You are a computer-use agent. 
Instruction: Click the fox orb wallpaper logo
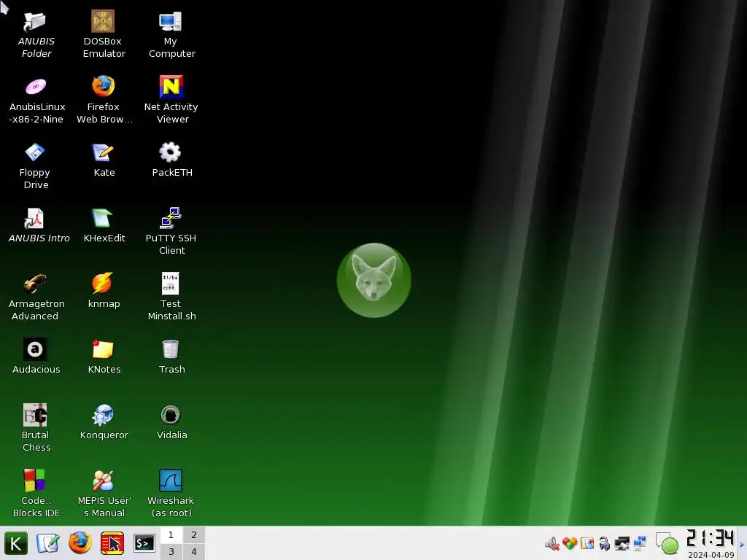[374, 280]
